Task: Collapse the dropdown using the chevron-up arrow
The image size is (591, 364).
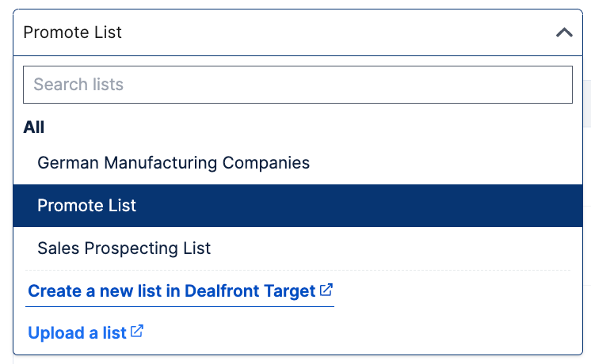Action: coord(564,32)
